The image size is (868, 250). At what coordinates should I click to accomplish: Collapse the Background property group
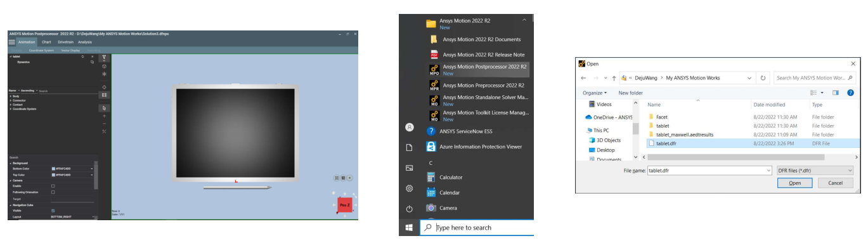[x=10, y=163]
